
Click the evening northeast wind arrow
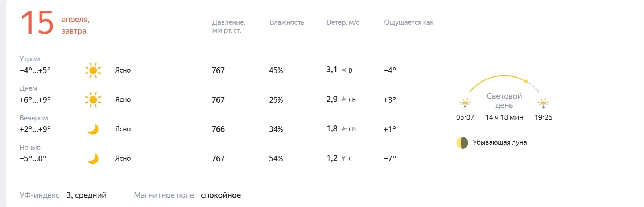[344, 128]
